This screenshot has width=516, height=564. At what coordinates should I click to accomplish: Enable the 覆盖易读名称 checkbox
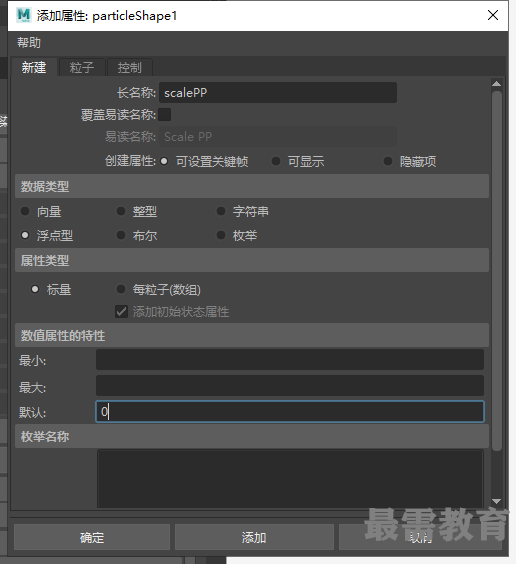(x=165, y=115)
